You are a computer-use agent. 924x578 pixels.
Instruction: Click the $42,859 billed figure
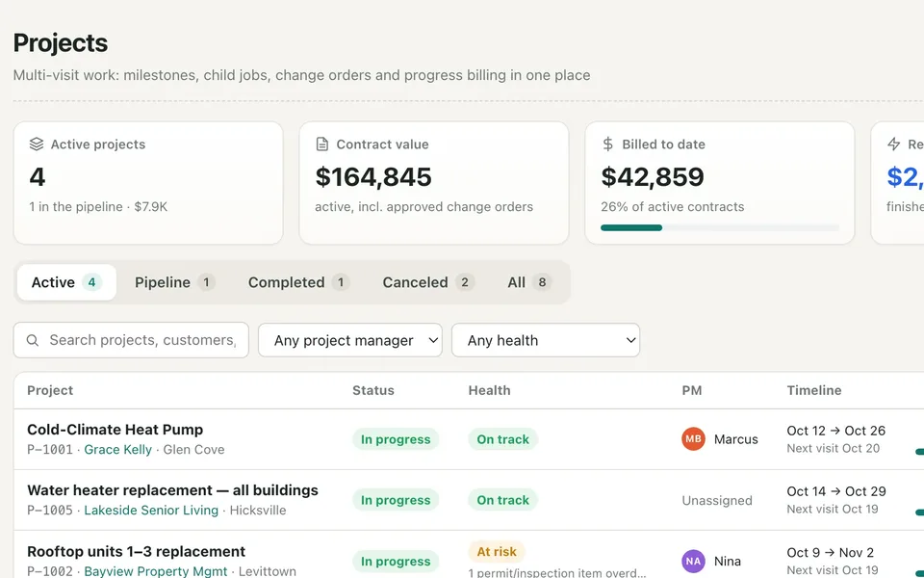point(653,177)
